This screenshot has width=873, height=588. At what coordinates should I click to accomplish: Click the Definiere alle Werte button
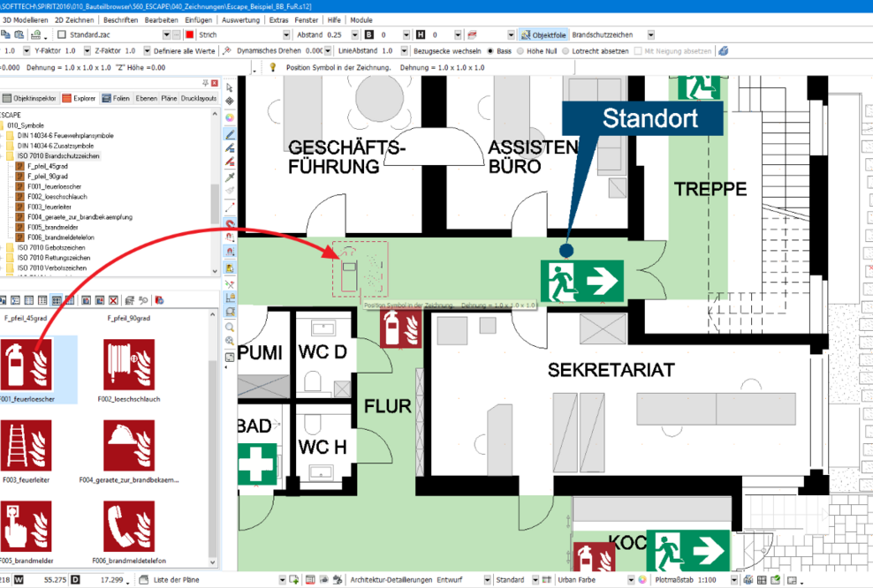186,50
